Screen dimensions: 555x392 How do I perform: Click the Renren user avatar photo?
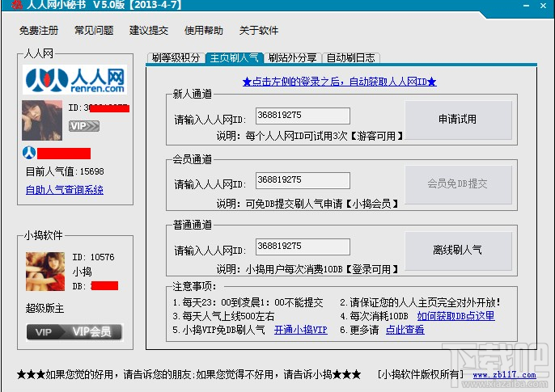coord(42,120)
